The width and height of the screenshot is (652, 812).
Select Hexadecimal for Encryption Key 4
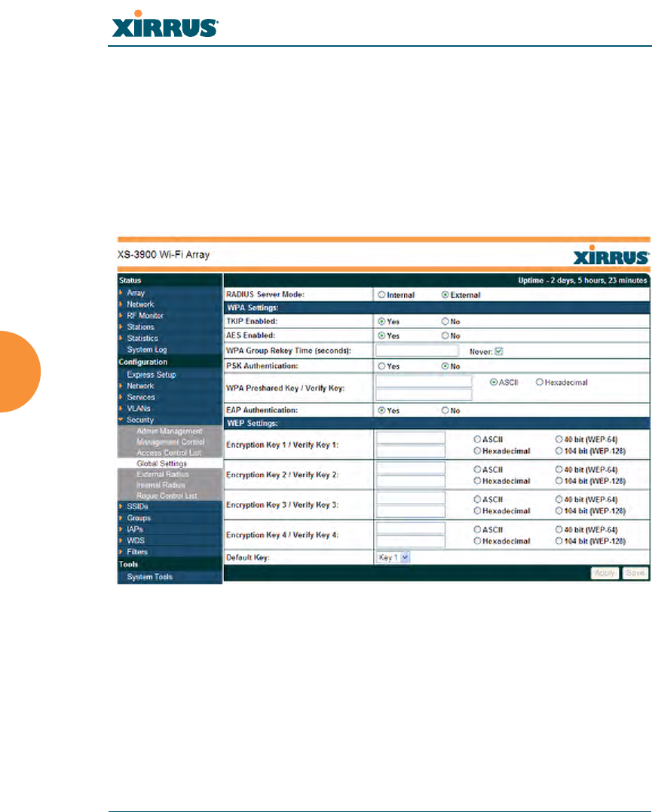pos(477,541)
